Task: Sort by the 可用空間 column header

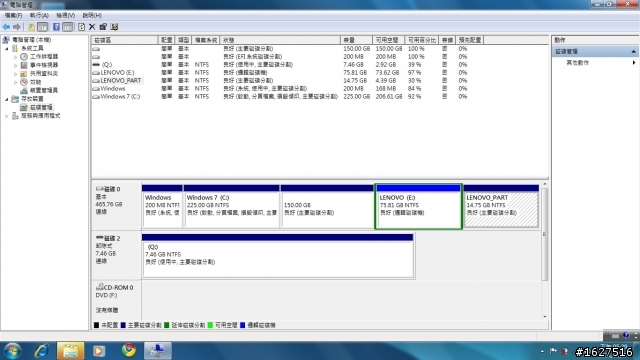Action: [x=389, y=40]
